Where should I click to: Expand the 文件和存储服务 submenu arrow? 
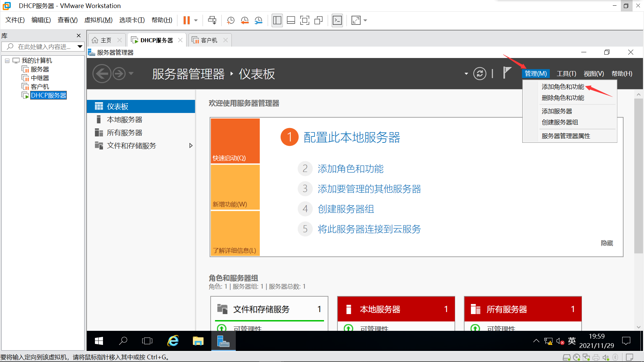(x=191, y=146)
